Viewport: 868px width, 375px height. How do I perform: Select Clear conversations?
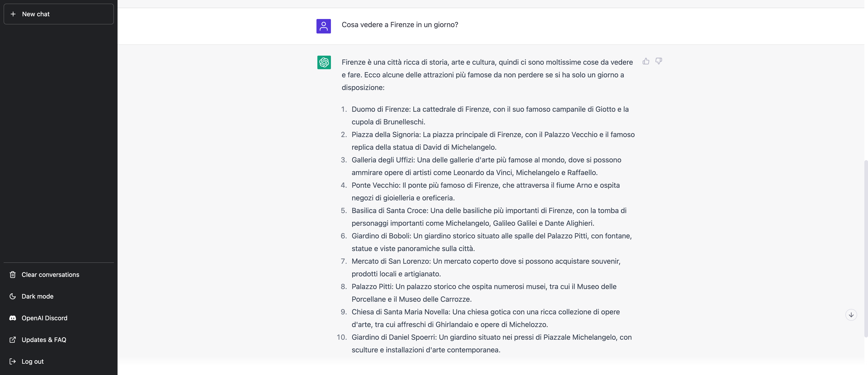pyautogui.click(x=59, y=275)
